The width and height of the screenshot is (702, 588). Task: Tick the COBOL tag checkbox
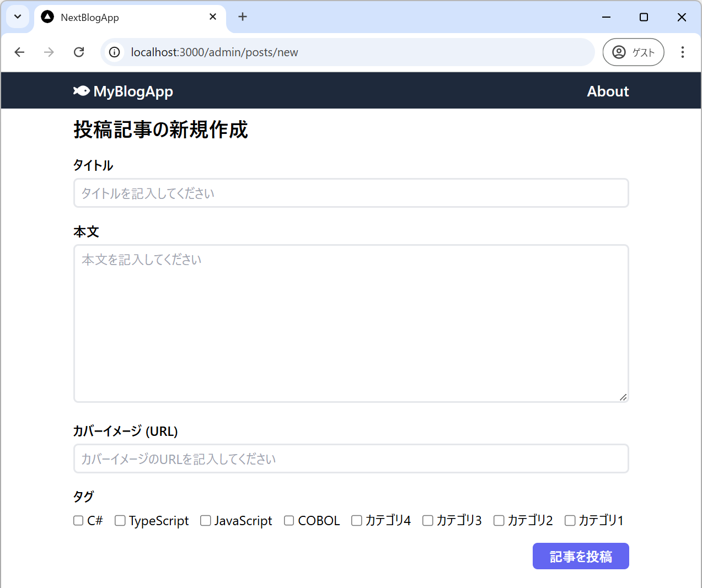(x=289, y=521)
